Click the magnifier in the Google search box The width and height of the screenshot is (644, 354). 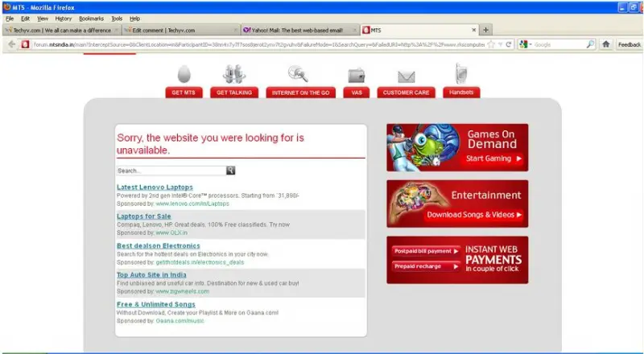(590, 44)
